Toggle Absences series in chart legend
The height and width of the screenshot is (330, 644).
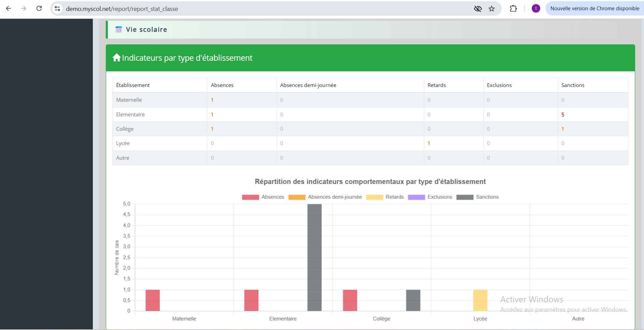263,197
